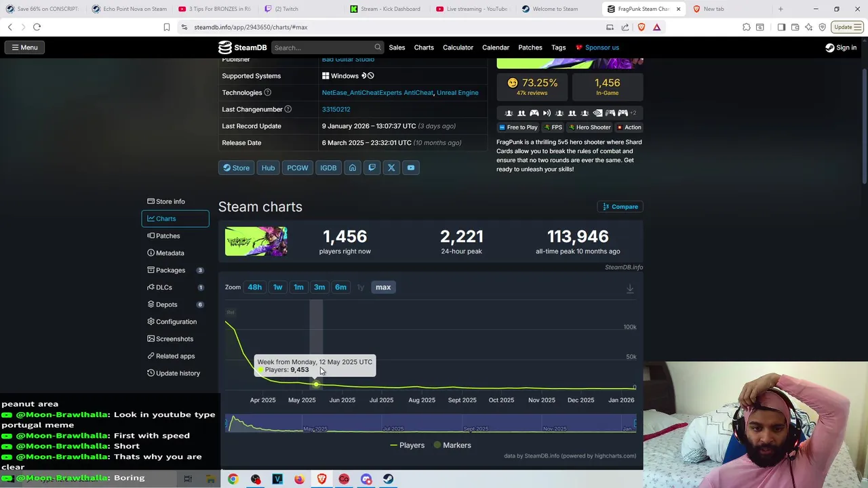Click the Store button

point(236,168)
